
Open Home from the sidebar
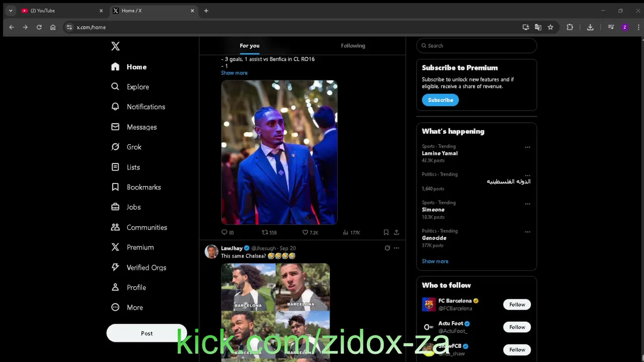point(129,67)
